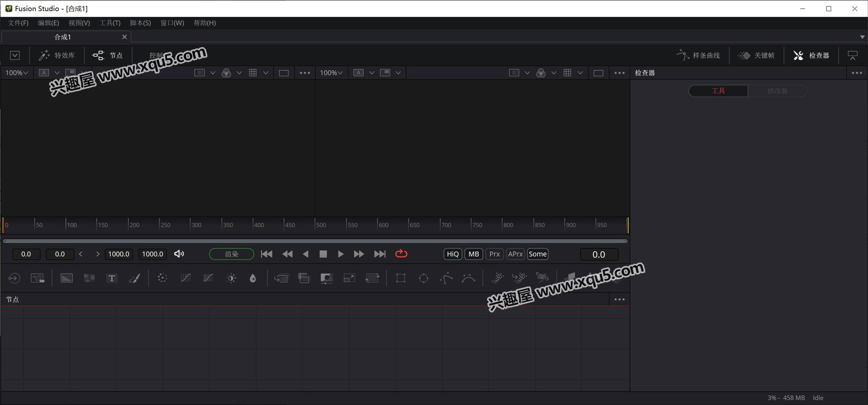This screenshot has height=405, width=868.
Task: Open the 编辑(E) menu
Action: click(x=48, y=23)
